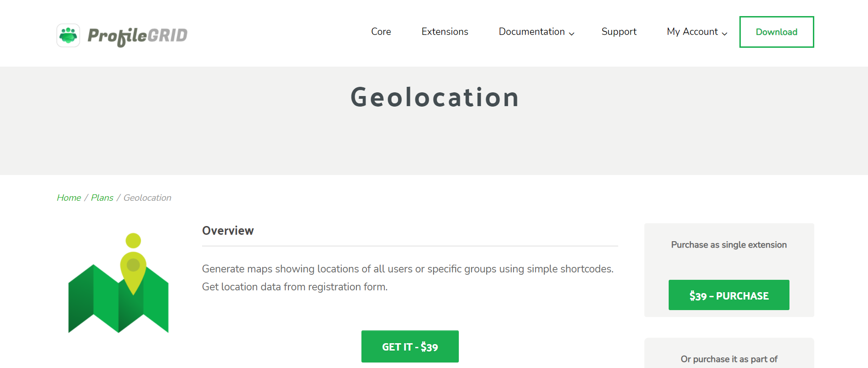This screenshot has height=368, width=868.
Task: Click the Geolocation page title
Action: coord(434,96)
